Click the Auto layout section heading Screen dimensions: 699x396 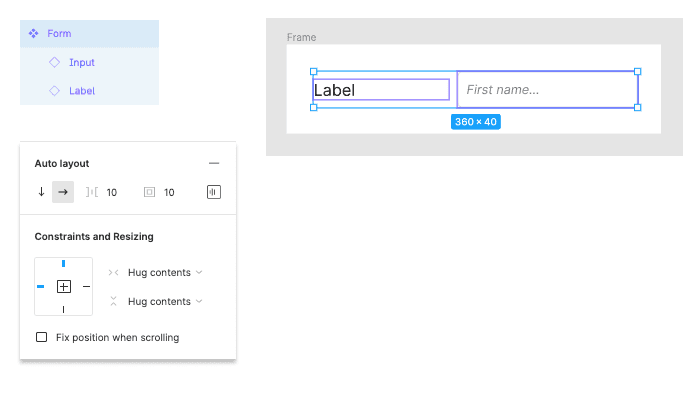[62, 164]
